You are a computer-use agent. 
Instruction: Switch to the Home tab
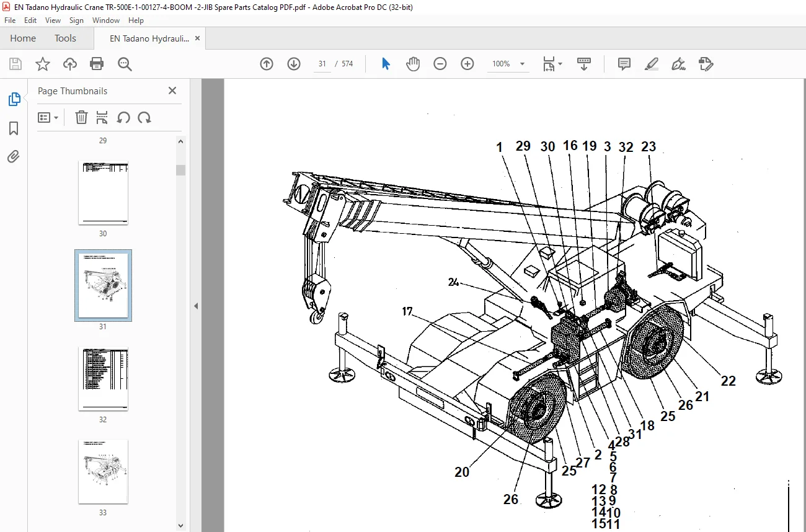(x=23, y=38)
